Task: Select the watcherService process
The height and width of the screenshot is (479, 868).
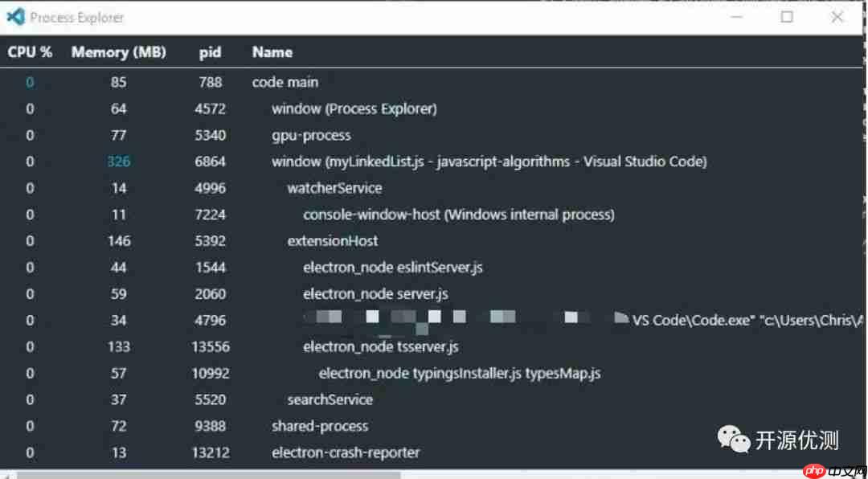Action: (334, 188)
